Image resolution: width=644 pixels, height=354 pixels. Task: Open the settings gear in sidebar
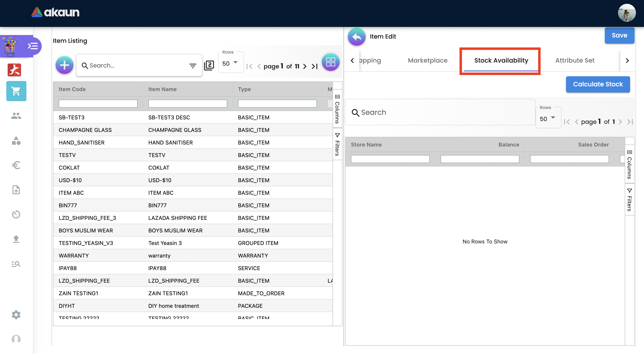tap(16, 315)
